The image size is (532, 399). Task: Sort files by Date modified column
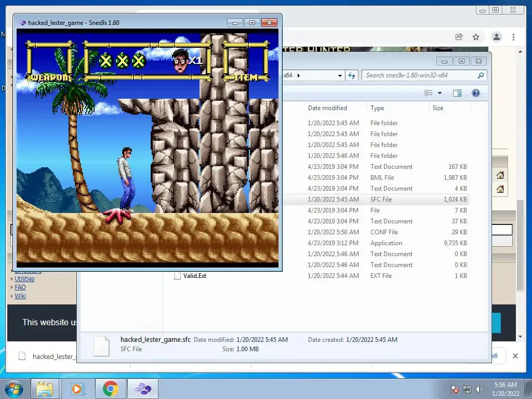click(327, 108)
